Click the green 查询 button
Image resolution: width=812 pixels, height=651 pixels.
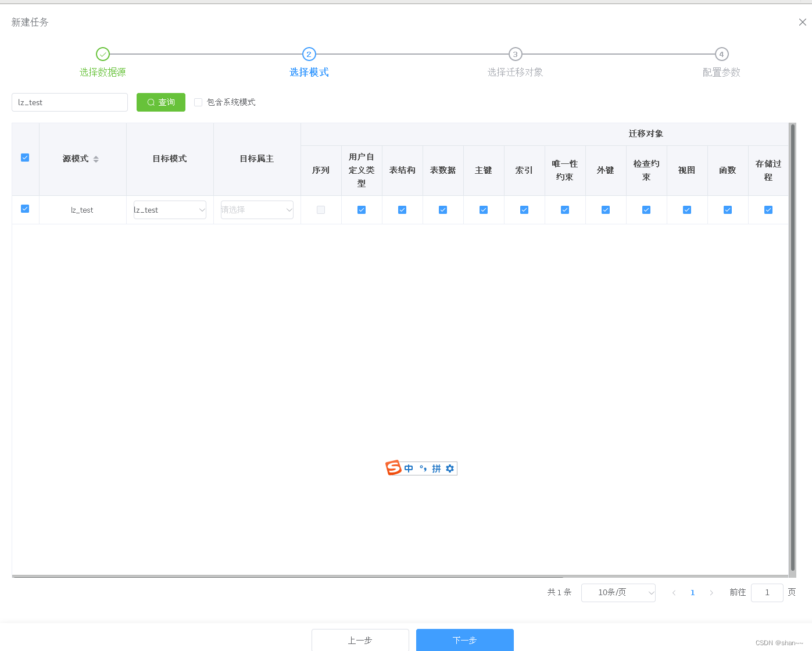(161, 102)
